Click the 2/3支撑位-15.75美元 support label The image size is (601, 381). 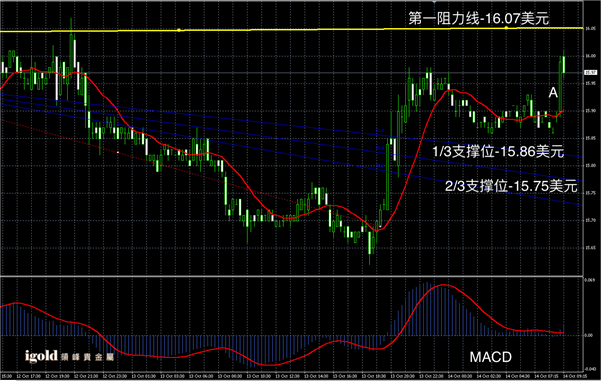[511, 186]
